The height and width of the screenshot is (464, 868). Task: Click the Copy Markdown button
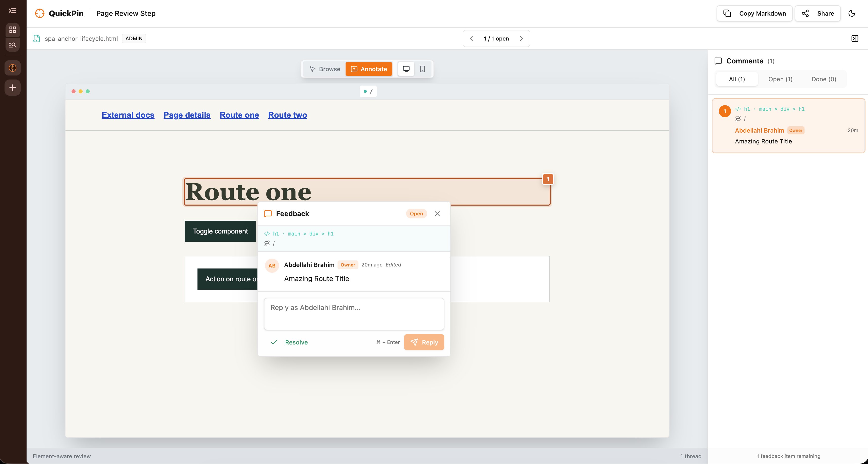[754, 14]
